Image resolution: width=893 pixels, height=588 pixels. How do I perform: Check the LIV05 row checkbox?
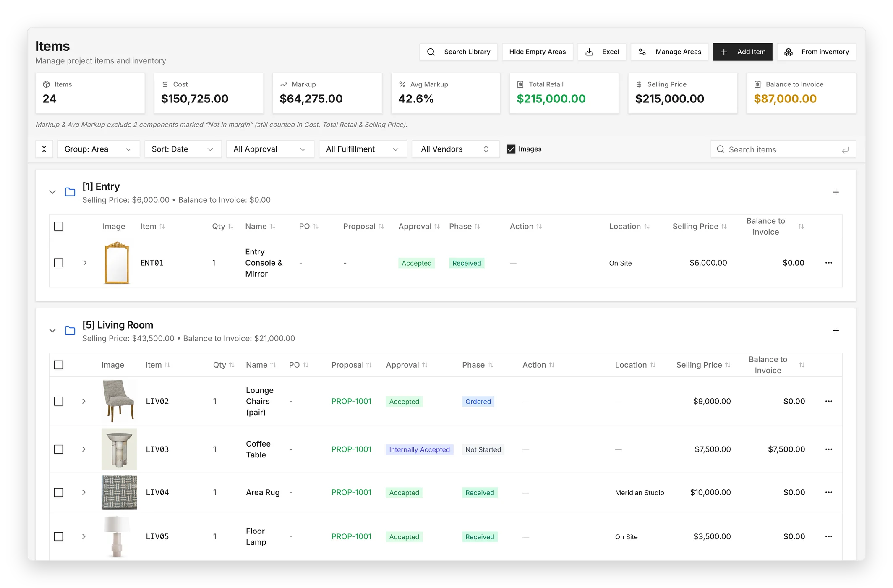[x=59, y=536]
